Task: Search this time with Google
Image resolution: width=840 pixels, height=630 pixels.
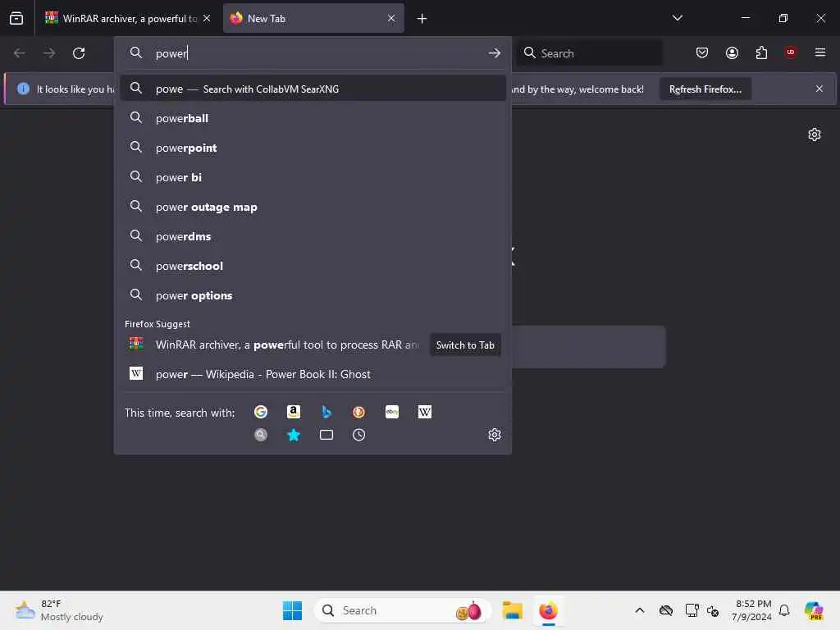Action: (260, 412)
